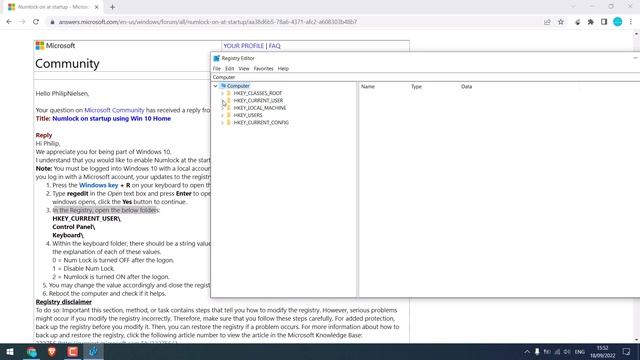Click the HKEY_CURRENT_CONFIG folder icon

229,122
